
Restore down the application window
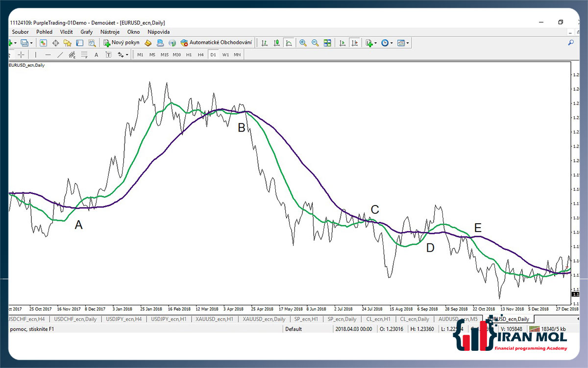(561, 22)
